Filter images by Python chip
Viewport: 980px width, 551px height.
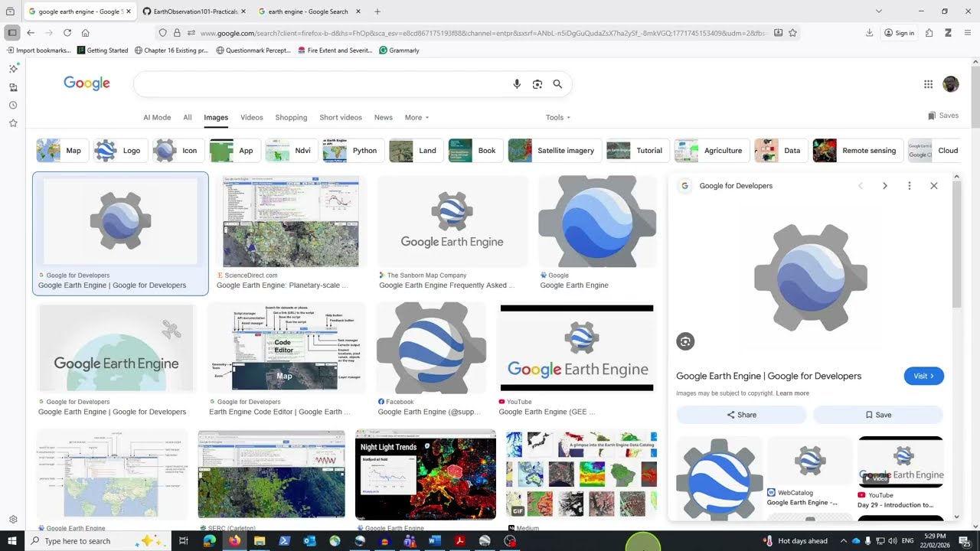point(354,151)
